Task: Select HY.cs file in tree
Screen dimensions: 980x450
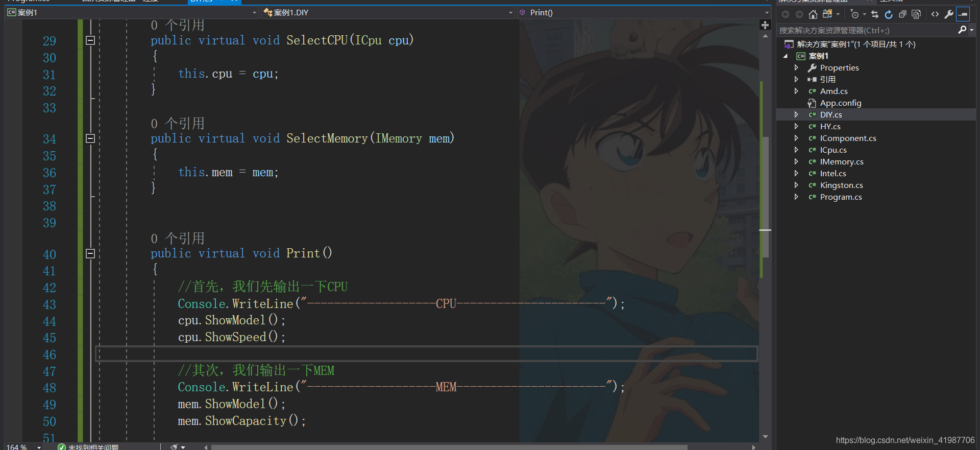Action: point(830,126)
